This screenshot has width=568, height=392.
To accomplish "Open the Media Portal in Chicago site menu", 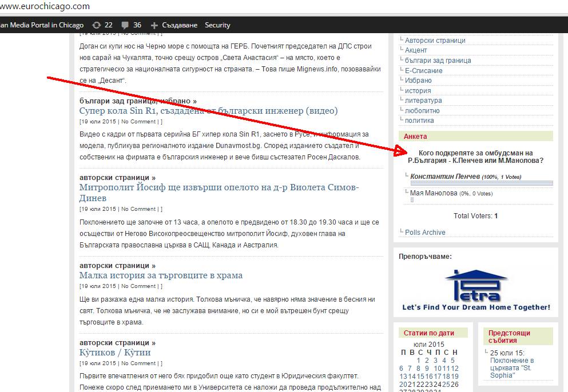I will (42, 25).
